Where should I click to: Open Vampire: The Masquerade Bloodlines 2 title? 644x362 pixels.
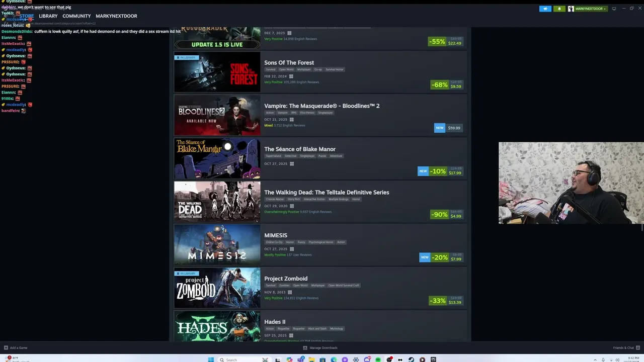321,106
